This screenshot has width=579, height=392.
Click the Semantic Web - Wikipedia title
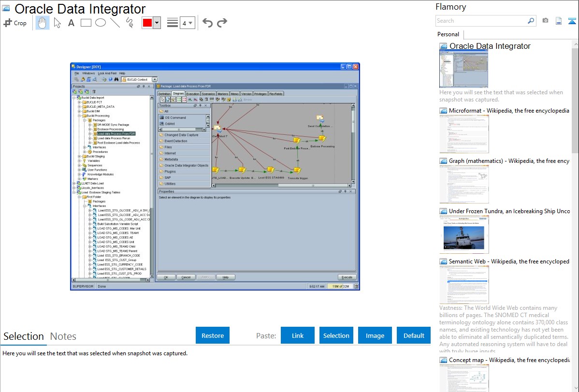[509, 261]
